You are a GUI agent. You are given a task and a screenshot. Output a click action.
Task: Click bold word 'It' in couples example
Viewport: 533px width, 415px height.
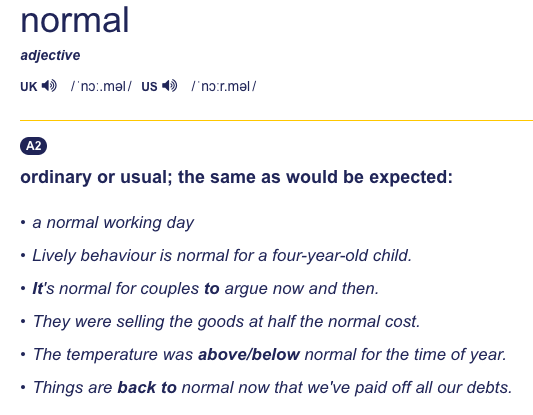tap(37, 289)
